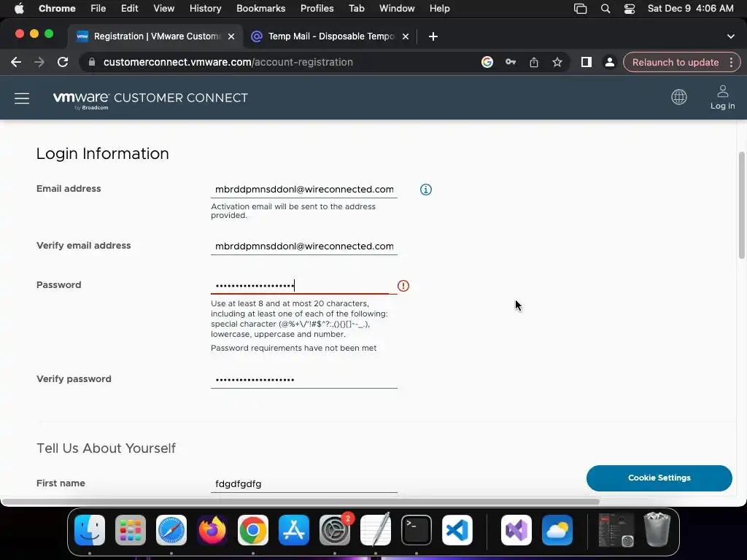Viewport: 747px width, 560px height.
Task: Click the Cookie Settings button
Action: (x=659, y=478)
